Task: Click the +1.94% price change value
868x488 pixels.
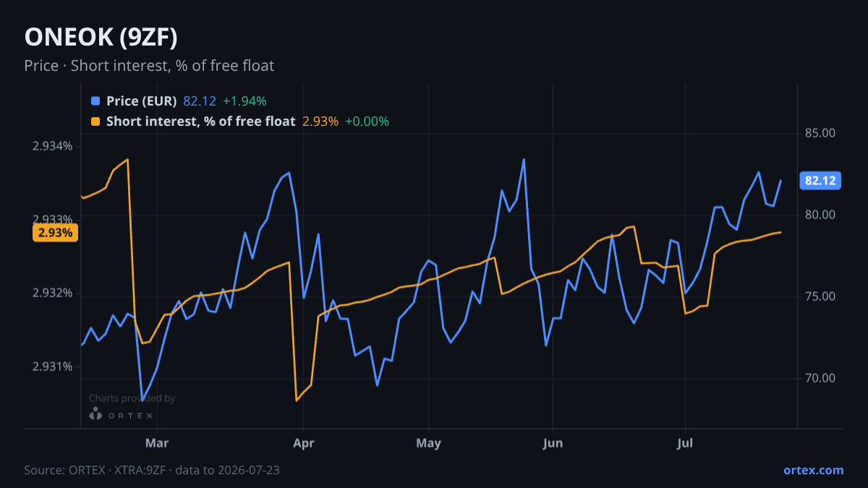Action: [244, 101]
